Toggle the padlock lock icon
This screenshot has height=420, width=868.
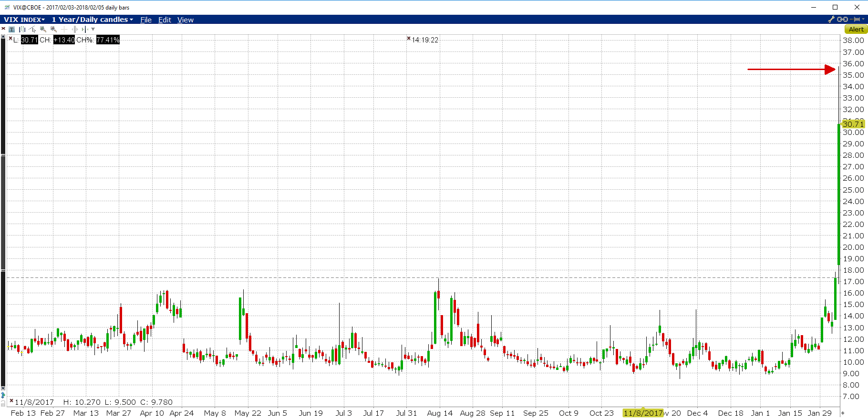pos(3,403)
